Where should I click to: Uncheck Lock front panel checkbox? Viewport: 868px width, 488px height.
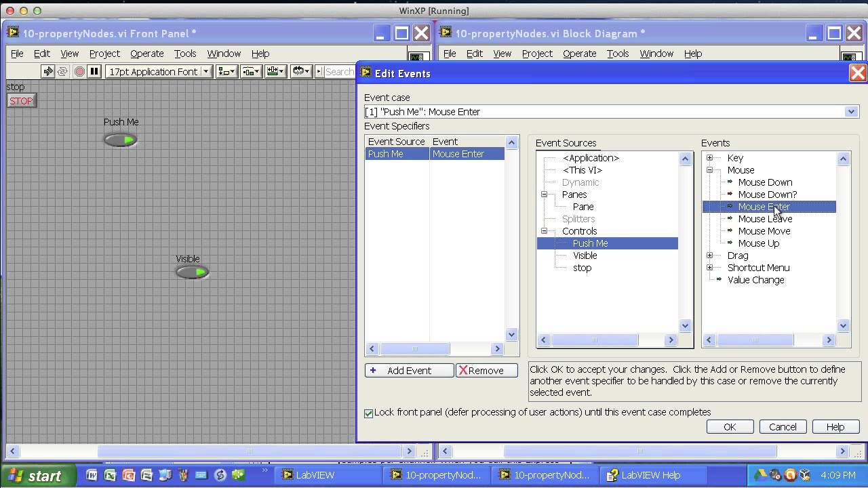(369, 413)
